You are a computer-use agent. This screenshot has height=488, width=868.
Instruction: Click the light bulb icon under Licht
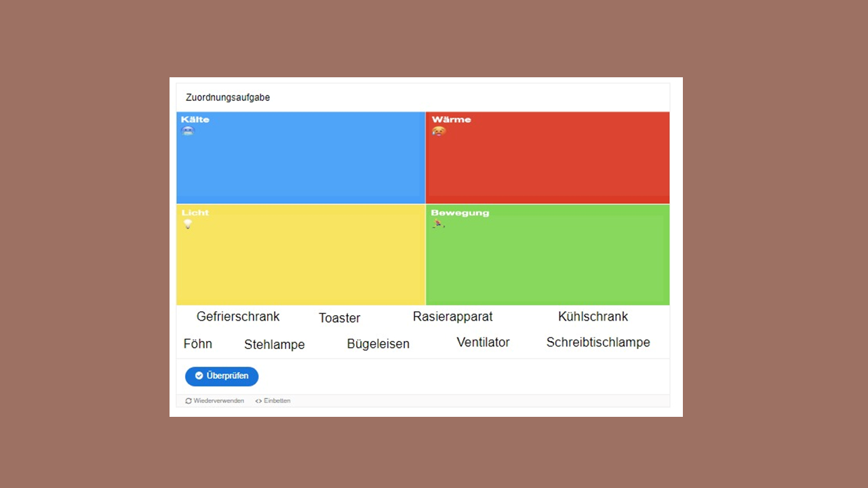pos(188,224)
